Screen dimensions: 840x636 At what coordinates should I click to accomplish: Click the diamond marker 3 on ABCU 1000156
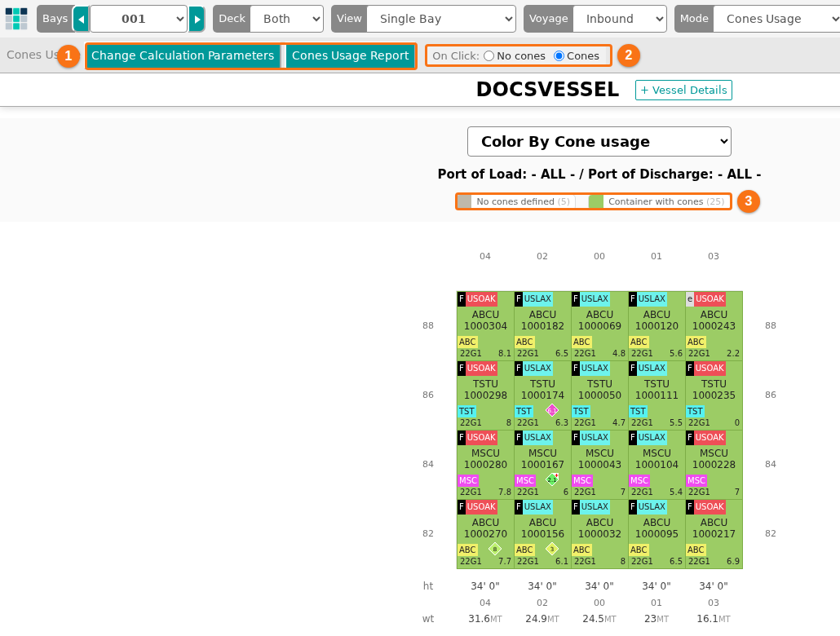click(x=552, y=549)
